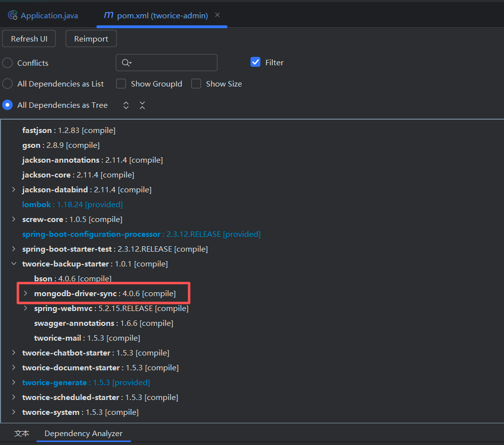Focus the dependency search field
Screen dimensions: 504x445
pos(167,62)
